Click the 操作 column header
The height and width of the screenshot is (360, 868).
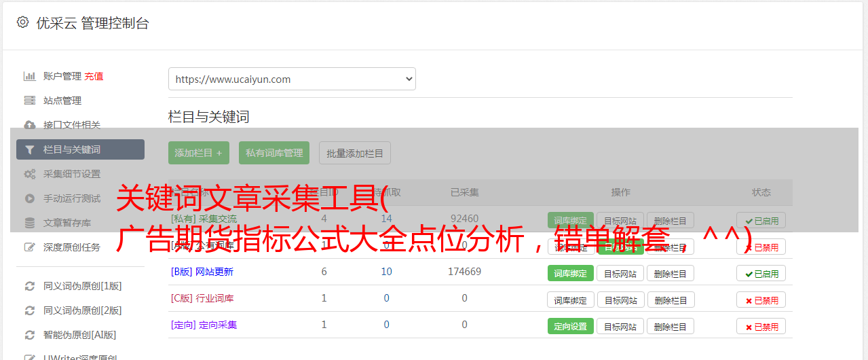pos(621,192)
